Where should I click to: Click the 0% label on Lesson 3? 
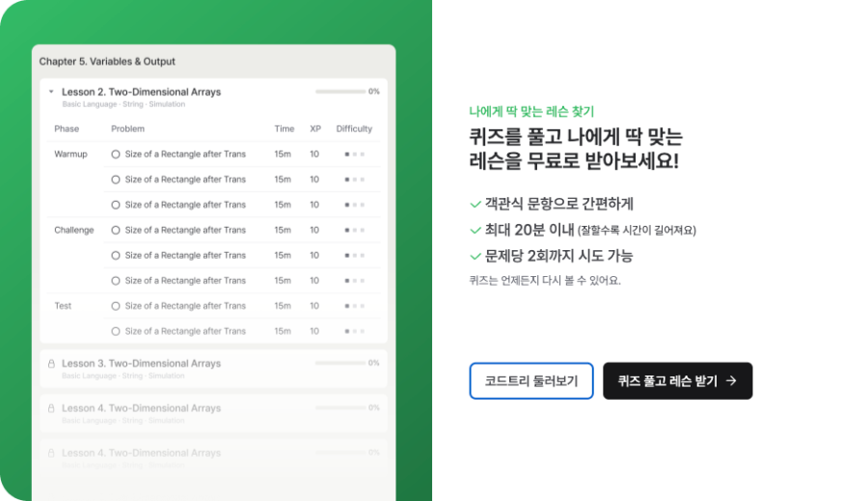[x=374, y=363]
